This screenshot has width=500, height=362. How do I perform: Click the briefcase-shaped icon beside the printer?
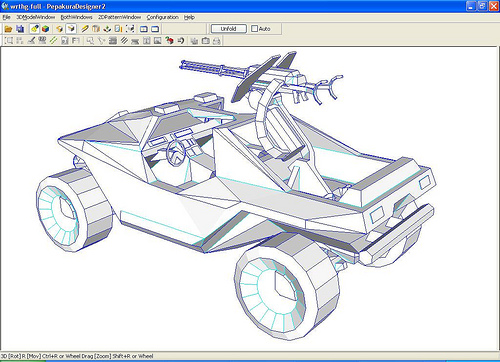[x=206, y=41]
